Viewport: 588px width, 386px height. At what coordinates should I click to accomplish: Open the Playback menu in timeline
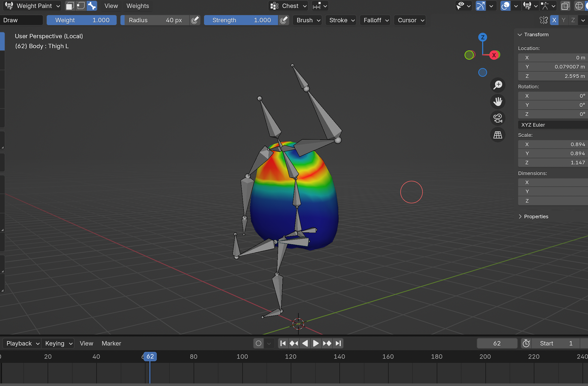23,343
